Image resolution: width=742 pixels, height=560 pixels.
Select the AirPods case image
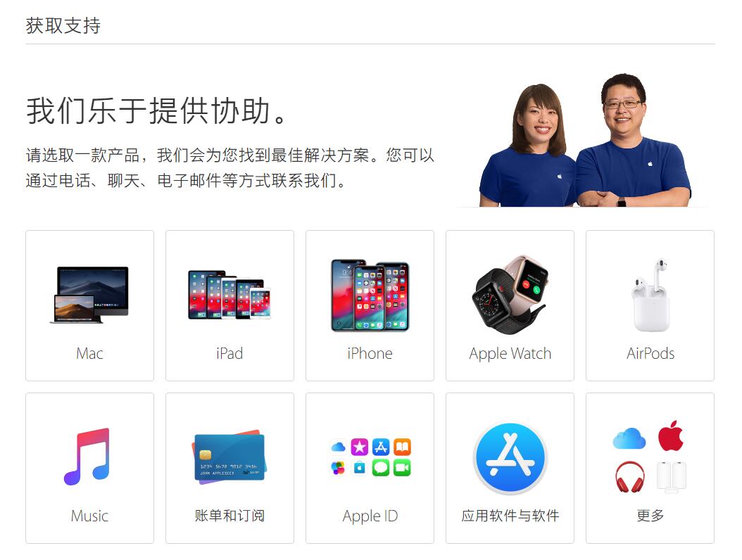click(650, 295)
